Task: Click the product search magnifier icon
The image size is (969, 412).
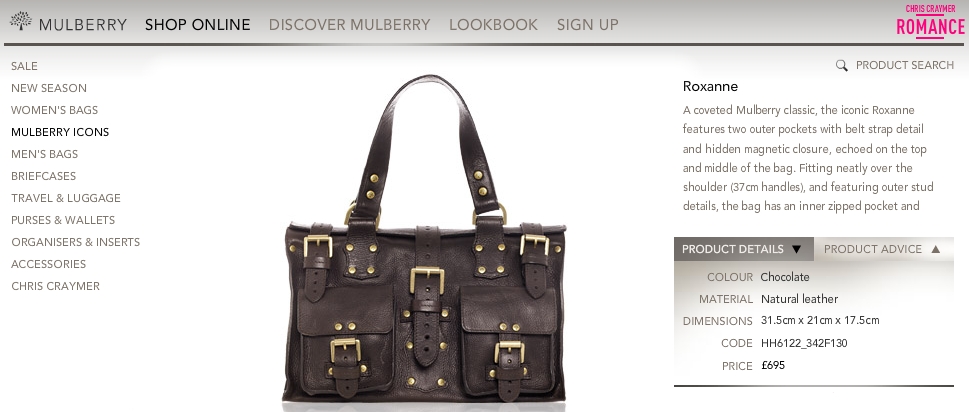Action: pos(841,65)
